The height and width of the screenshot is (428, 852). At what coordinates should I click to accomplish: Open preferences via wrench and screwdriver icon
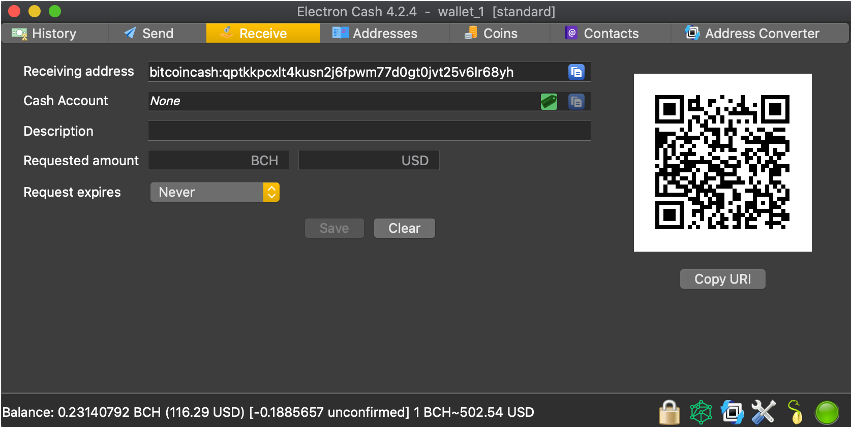pos(764,411)
